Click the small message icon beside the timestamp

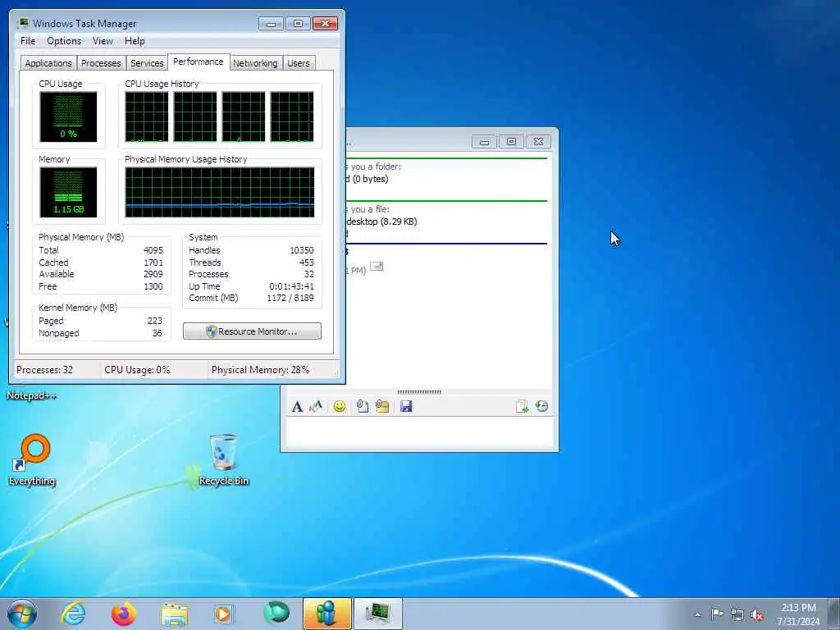pos(377,267)
